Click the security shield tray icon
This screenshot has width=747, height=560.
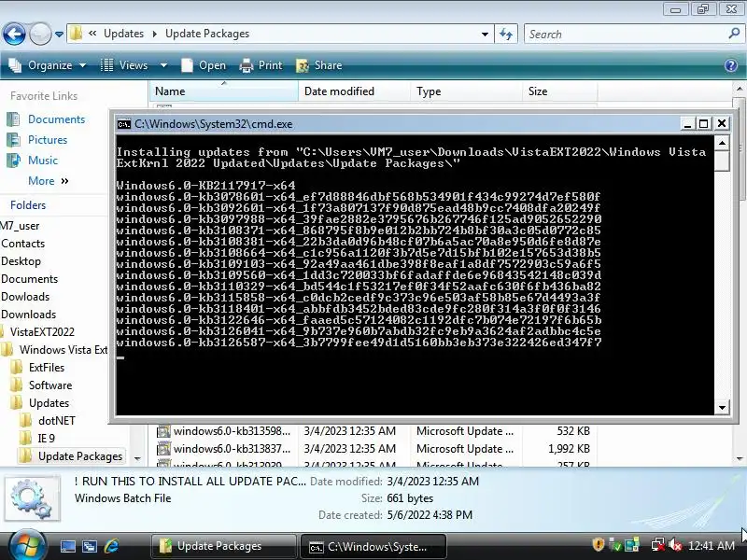[598, 545]
